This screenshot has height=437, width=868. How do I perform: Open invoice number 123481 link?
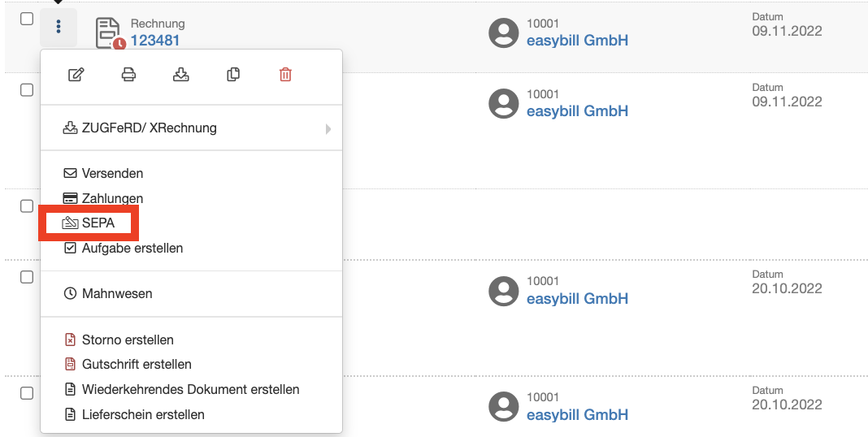155,40
